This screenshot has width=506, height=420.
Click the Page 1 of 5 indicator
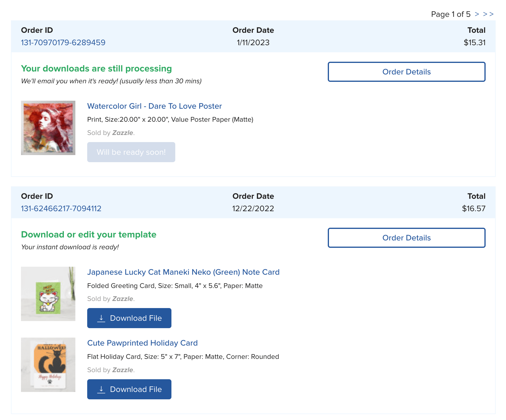click(450, 14)
